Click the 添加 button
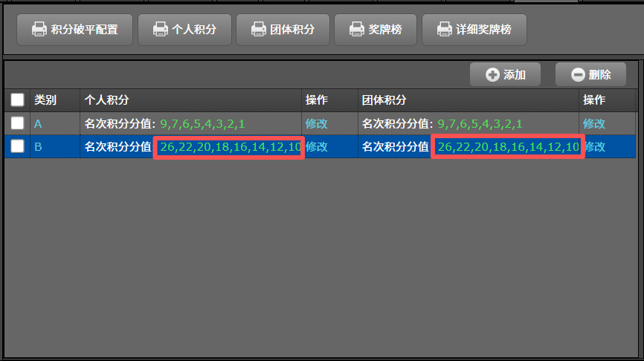 coord(505,74)
